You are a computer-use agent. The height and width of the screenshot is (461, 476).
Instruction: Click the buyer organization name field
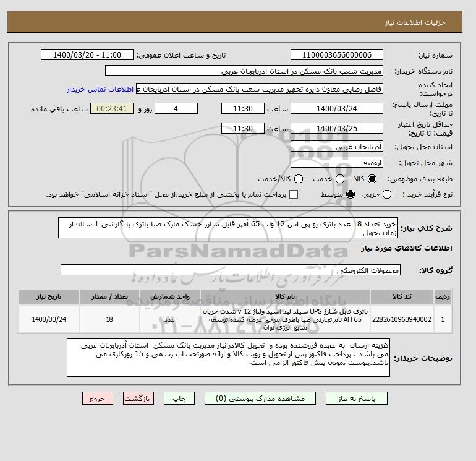point(244,71)
